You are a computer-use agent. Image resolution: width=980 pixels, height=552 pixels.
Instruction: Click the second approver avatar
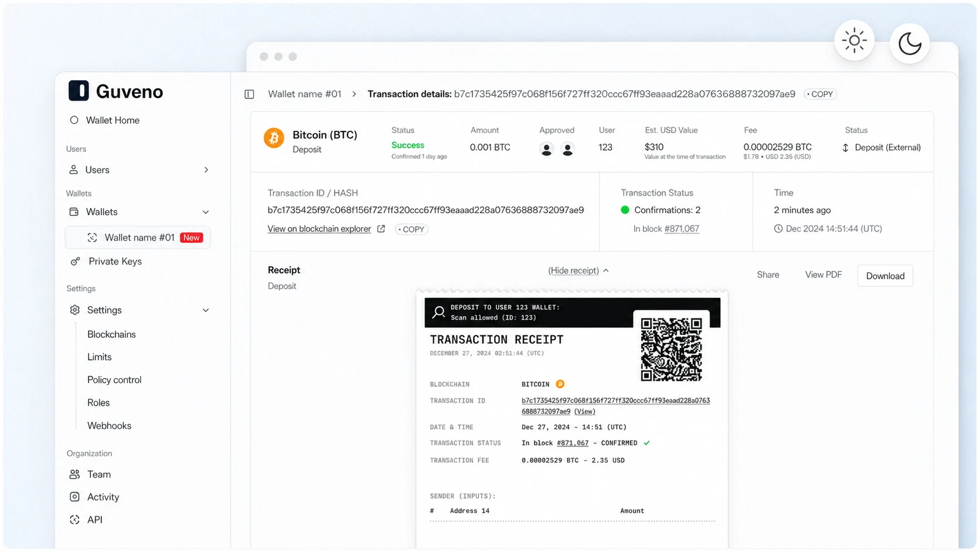(567, 150)
